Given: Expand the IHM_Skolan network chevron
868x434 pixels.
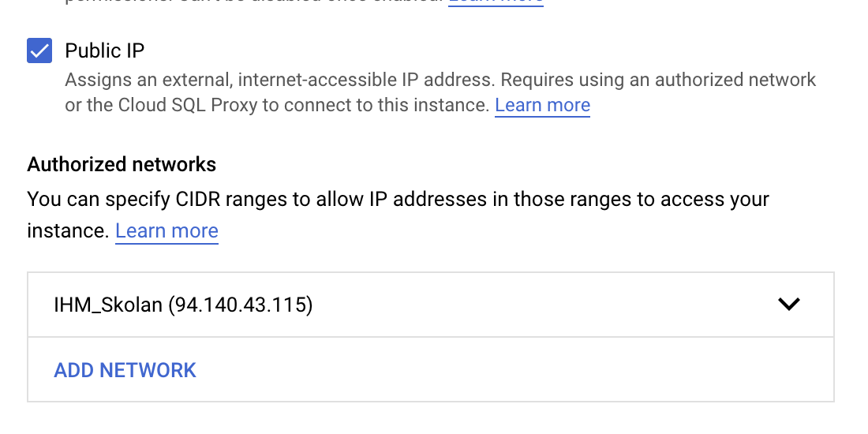Looking at the screenshot, I should [x=788, y=305].
